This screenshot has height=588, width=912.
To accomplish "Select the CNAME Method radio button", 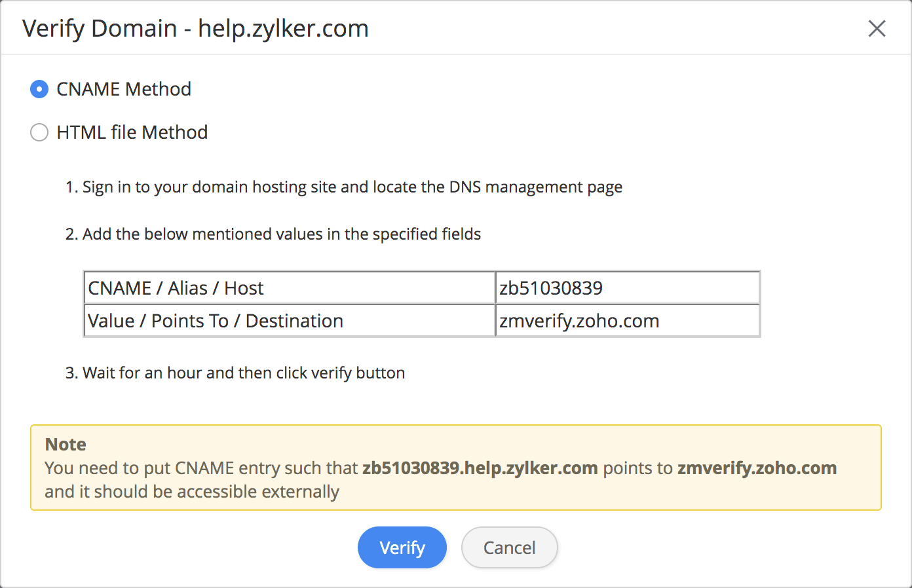I will pos(39,89).
